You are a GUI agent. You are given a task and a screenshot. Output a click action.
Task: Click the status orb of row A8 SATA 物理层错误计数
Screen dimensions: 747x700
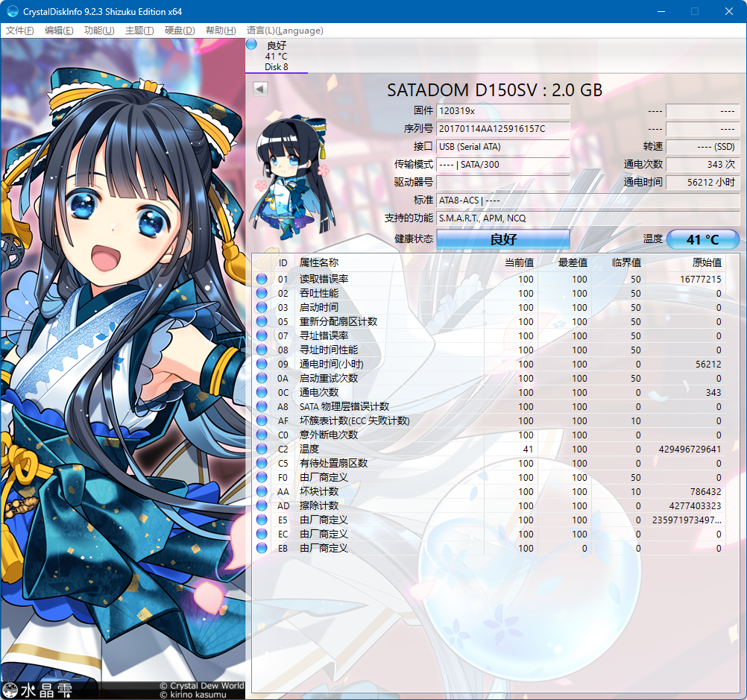point(262,406)
